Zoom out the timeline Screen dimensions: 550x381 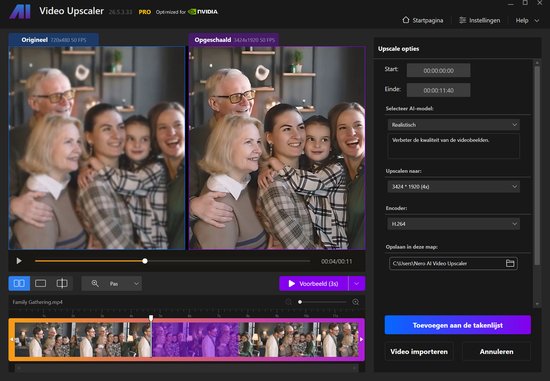tap(288, 302)
